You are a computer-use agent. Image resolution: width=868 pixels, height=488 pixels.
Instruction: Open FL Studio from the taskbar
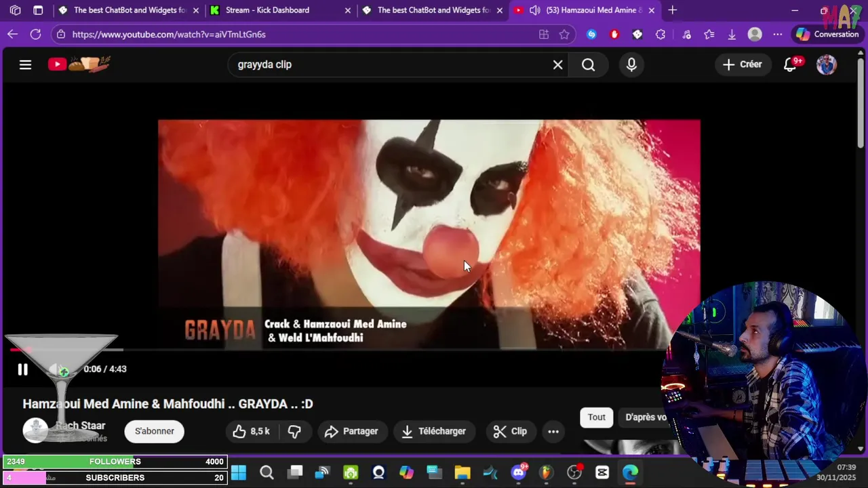(x=547, y=472)
